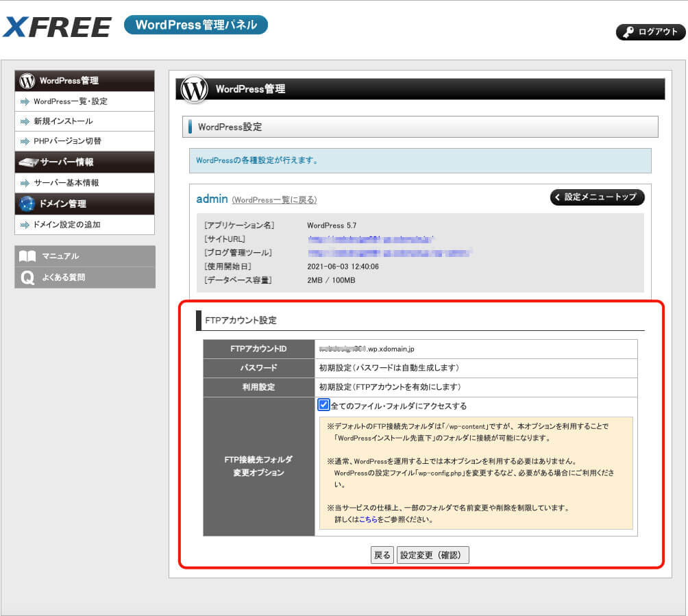Open the マニュアル page
Screen dimensions: 688x616
coord(85,256)
